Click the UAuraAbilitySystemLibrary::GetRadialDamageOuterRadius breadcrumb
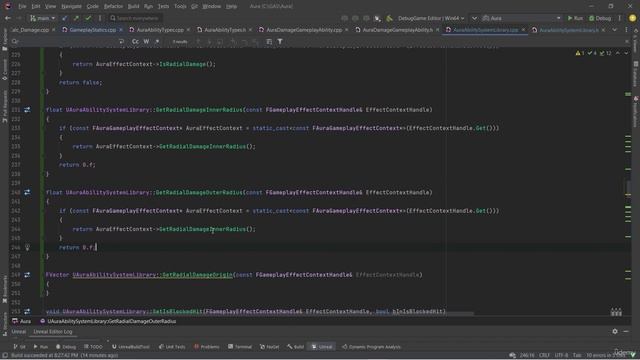The width and height of the screenshot is (640, 360). 108,321
